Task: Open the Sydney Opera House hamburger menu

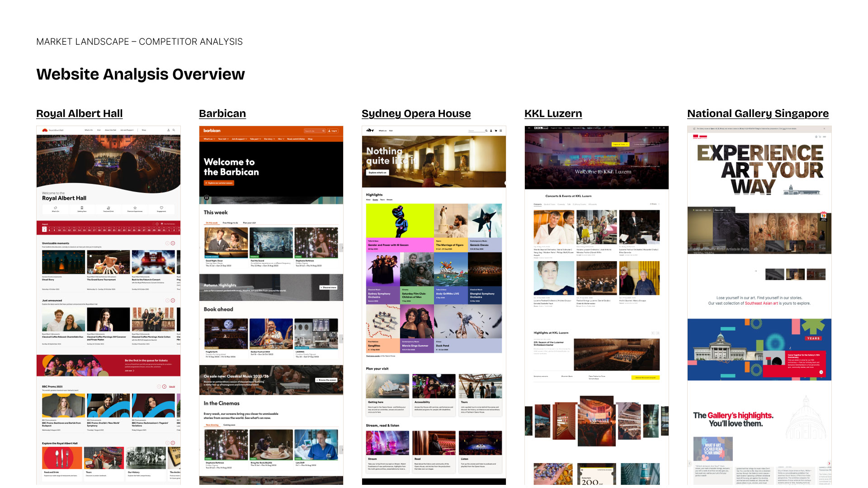Action: [500, 131]
